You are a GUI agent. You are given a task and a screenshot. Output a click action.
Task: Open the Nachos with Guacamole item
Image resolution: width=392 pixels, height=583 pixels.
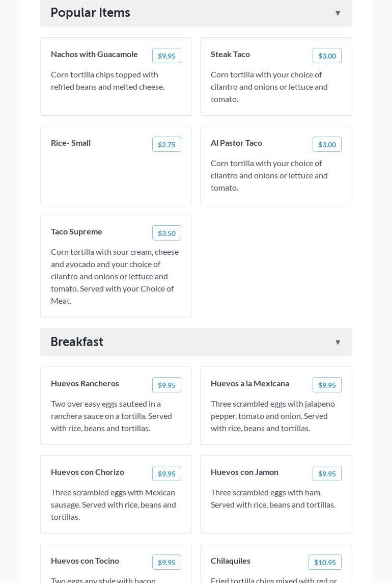(94, 54)
